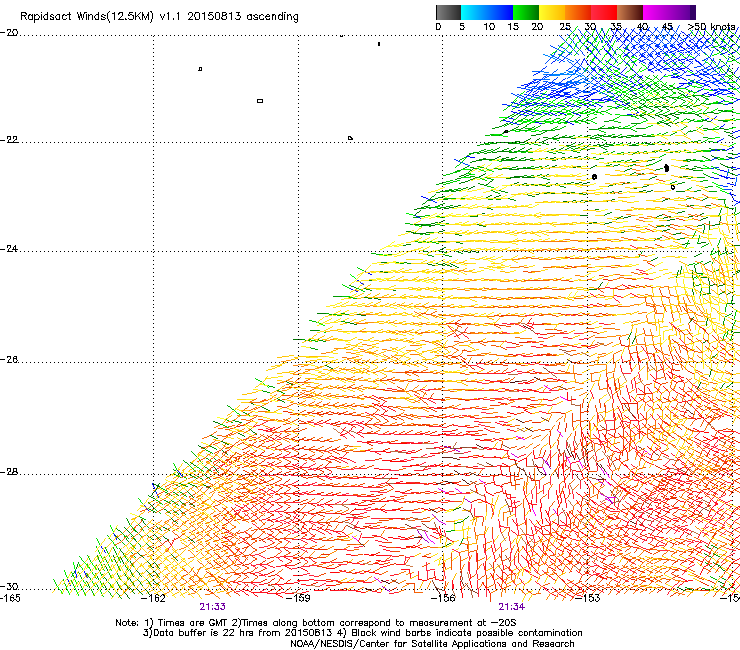740x650 pixels.
Task: Pick the yellow 20-25 knots legend segment
Action: click(x=552, y=12)
